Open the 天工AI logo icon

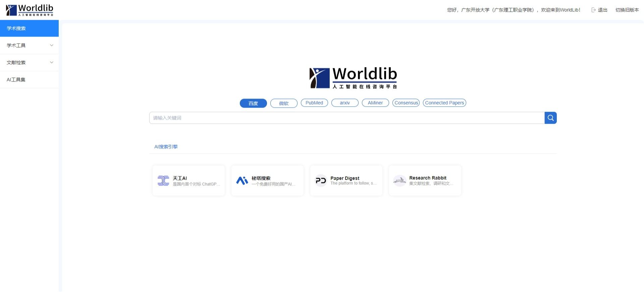coord(163,181)
